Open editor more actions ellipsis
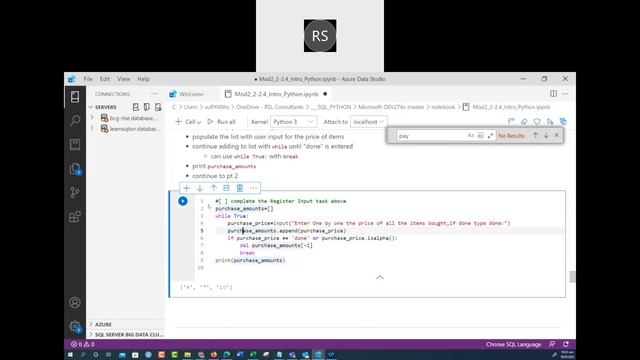The image size is (640, 360). click(565, 94)
